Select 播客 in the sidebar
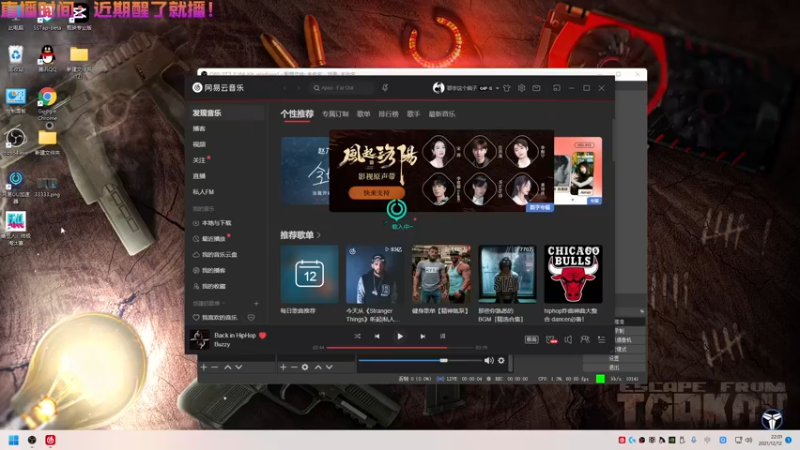The width and height of the screenshot is (800, 450). coord(199,129)
